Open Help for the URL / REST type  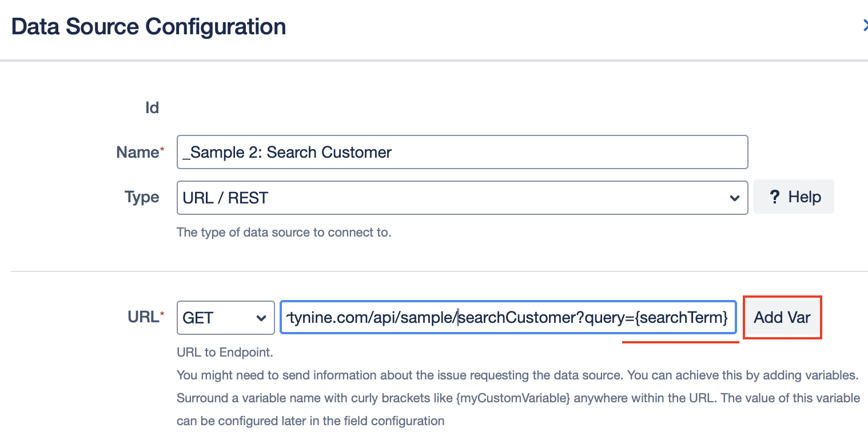pos(794,197)
